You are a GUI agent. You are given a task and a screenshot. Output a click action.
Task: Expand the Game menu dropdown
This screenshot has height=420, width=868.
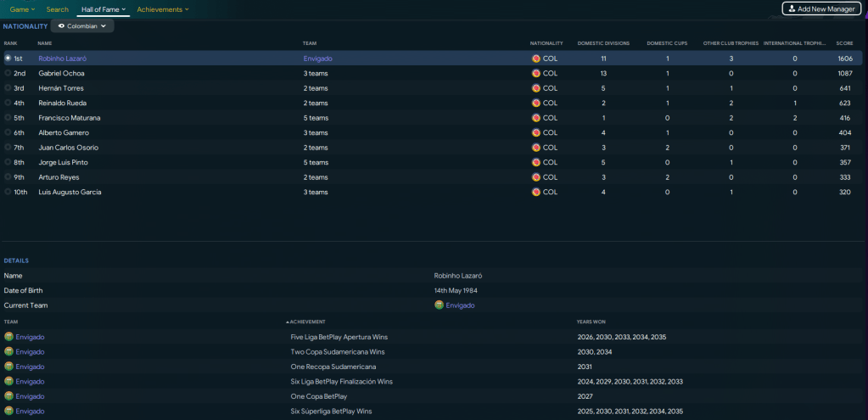click(x=22, y=9)
